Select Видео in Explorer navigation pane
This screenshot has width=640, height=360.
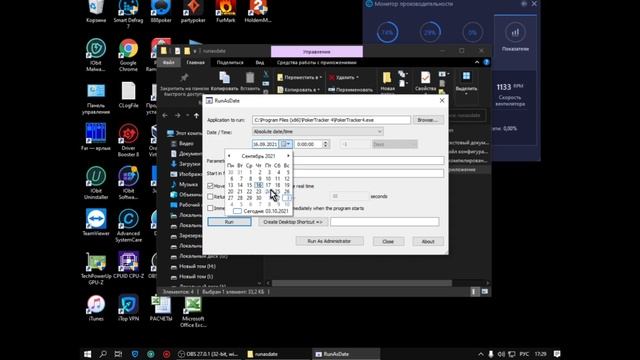[186, 143]
